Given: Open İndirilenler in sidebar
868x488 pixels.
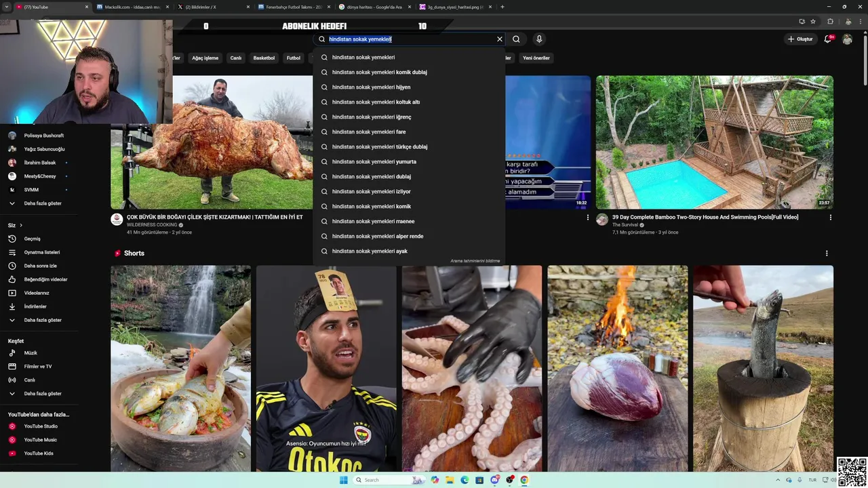Looking at the screenshot, I should click(35, 306).
